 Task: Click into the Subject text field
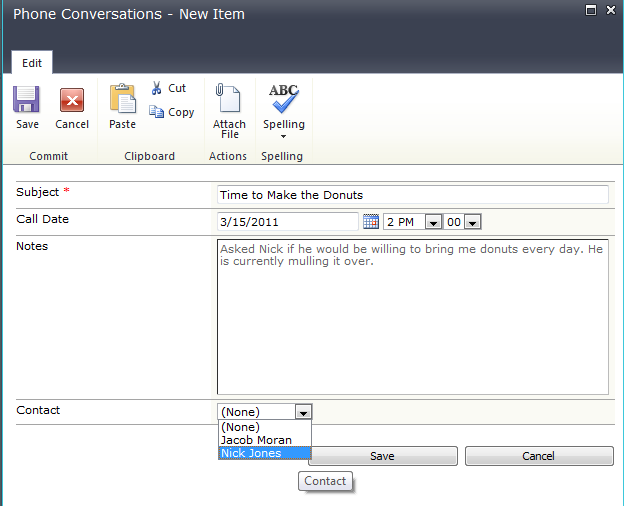pos(413,195)
